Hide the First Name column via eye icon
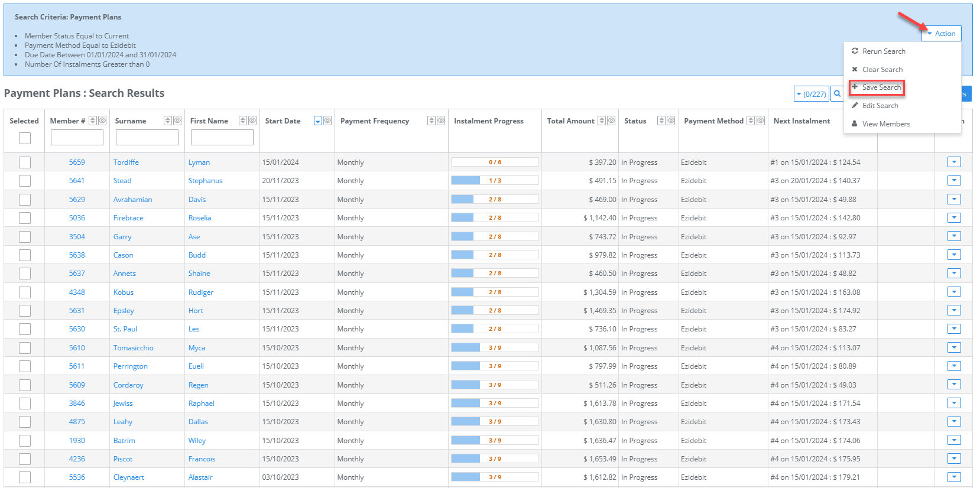Viewport: 980px width, 488px height. [252, 121]
